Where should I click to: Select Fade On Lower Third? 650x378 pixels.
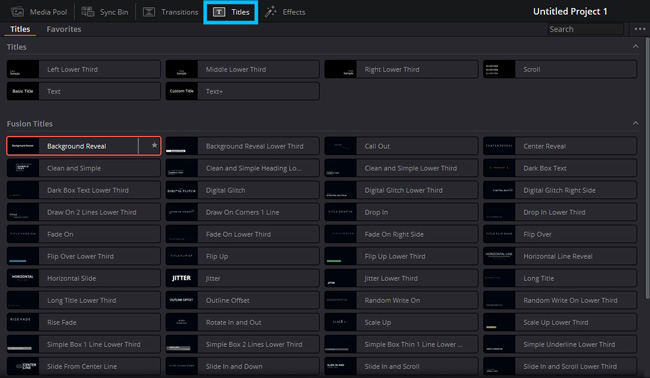click(243, 234)
